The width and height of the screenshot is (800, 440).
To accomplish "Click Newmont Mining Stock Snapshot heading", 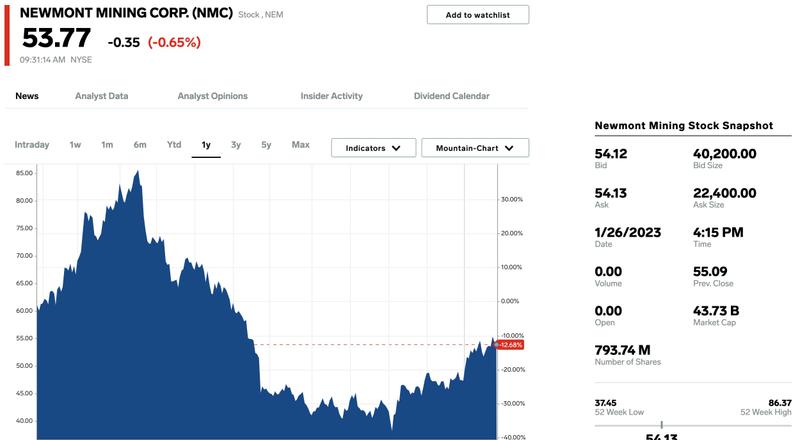I will [x=684, y=126].
